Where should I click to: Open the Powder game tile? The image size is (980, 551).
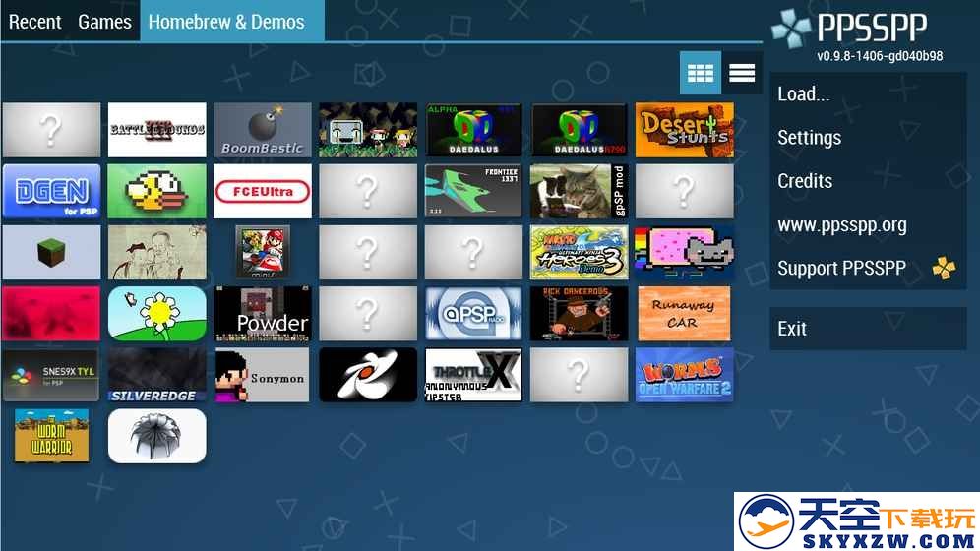263,314
